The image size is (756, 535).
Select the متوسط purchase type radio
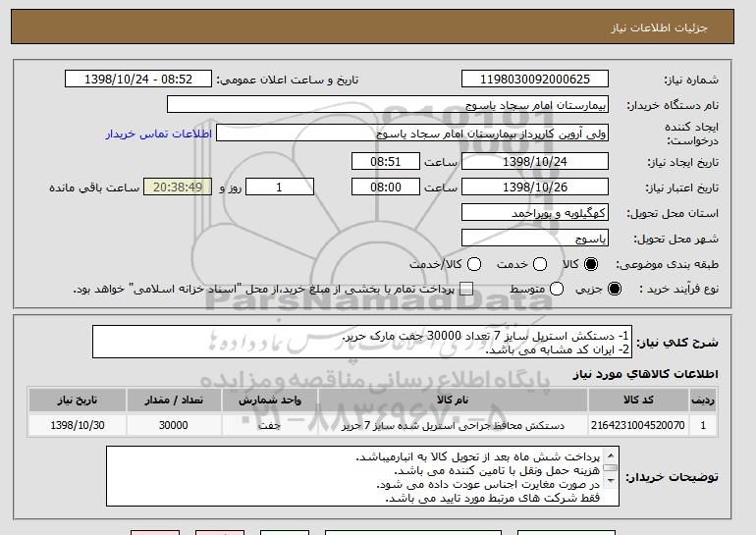[557, 289]
